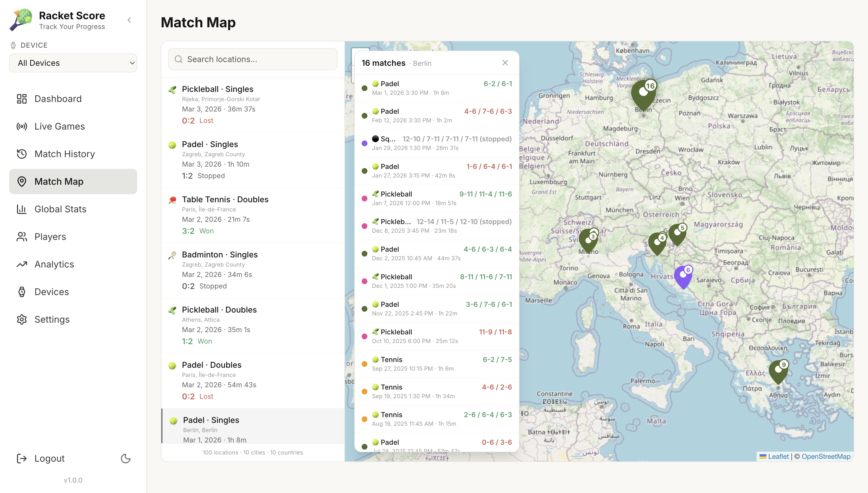Open Global Stats via the bar chart icon
Image resolution: width=868 pixels, height=493 pixels.
(22, 209)
